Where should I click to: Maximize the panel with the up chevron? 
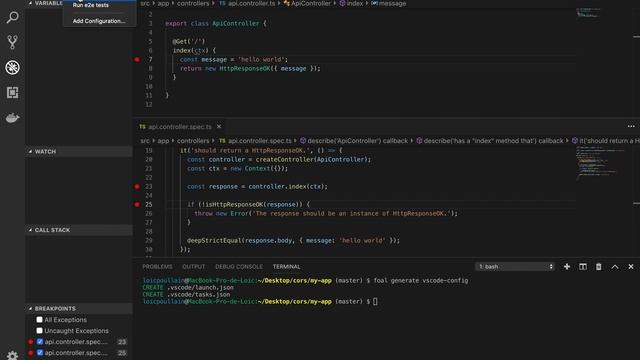point(615,267)
